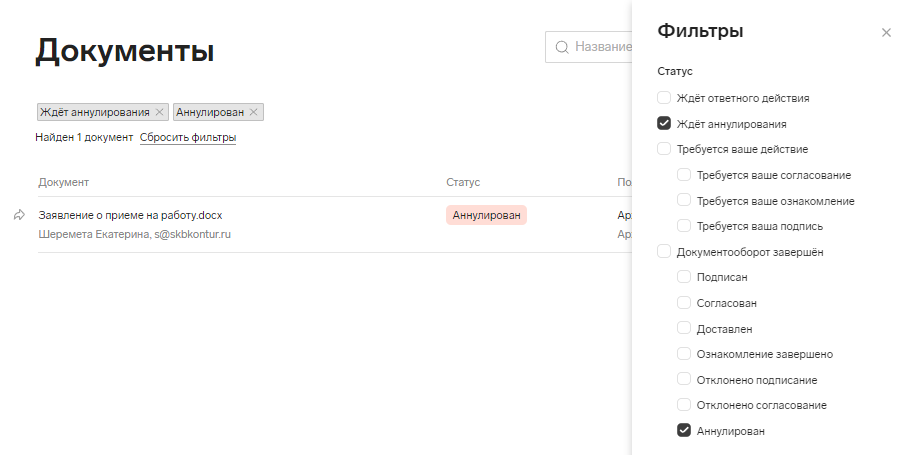The height and width of the screenshot is (455, 915).
Task: Check the Доставлен filter option
Action: 684,328
